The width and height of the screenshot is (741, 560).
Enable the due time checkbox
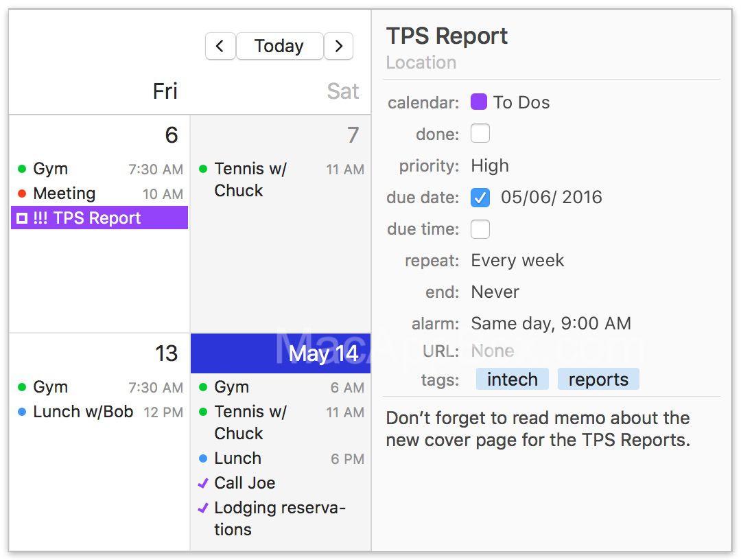point(480,229)
